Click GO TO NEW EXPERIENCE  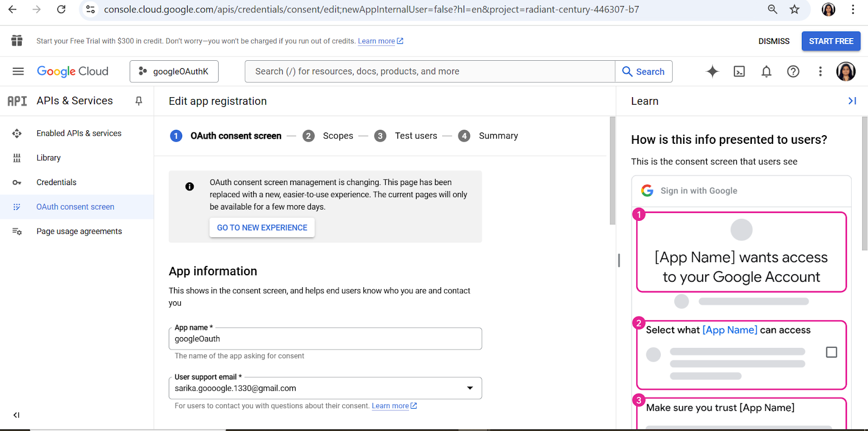point(262,227)
